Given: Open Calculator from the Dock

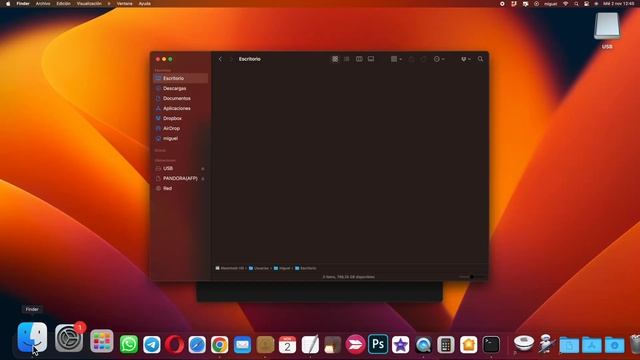Looking at the screenshot, I should coord(446,344).
